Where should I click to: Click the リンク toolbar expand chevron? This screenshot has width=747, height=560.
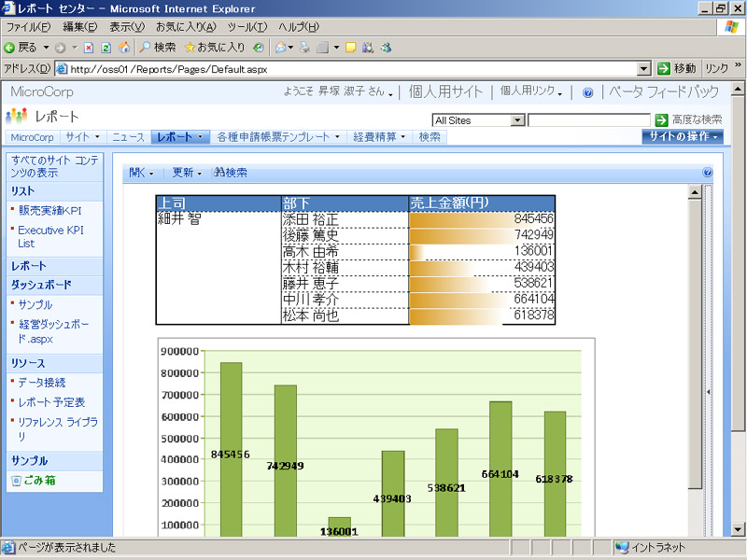click(x=738, y=64)
